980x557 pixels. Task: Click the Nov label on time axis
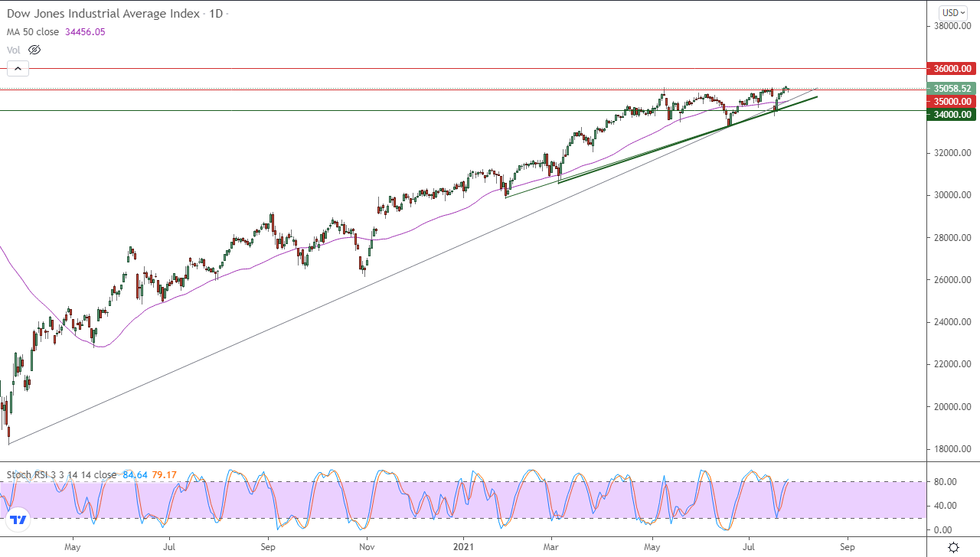pos(367,547)
